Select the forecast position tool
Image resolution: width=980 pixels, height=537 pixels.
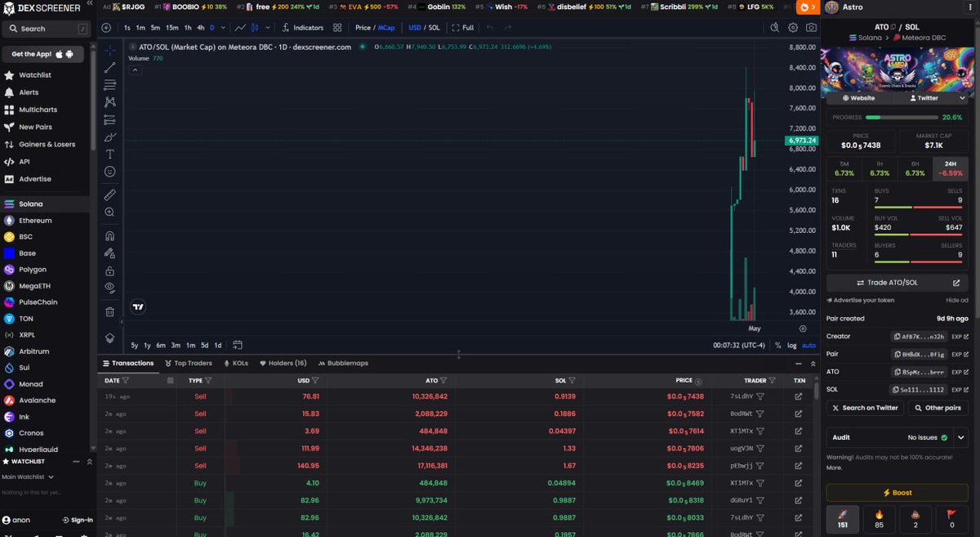(109, 119)
